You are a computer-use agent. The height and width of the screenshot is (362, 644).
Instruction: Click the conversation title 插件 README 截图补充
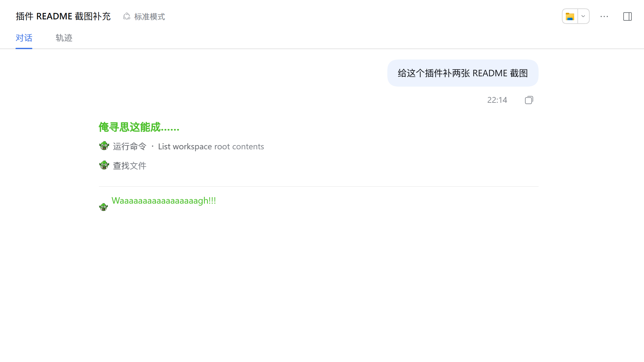click(x=63, y=16)
